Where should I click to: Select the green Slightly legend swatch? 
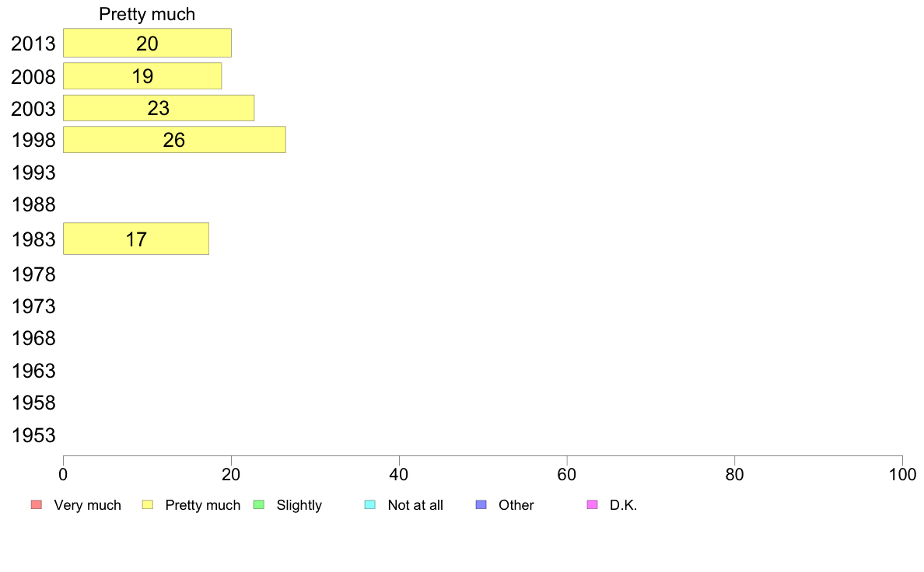(x=259, y=505)
